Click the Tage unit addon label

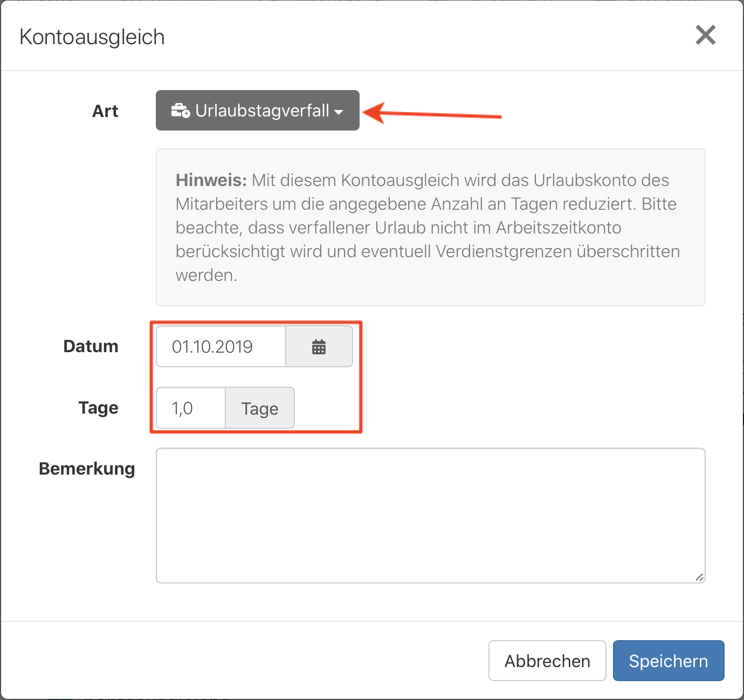tap(260, 408)
